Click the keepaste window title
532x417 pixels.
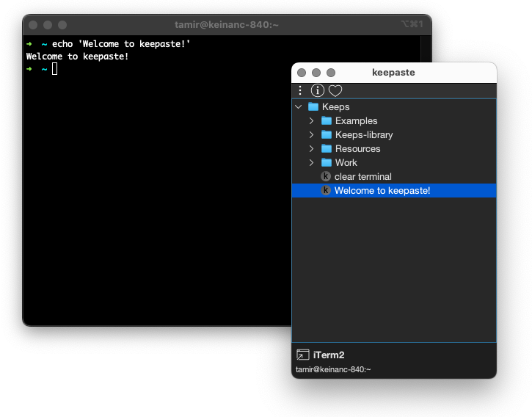[x=393, y=73]
